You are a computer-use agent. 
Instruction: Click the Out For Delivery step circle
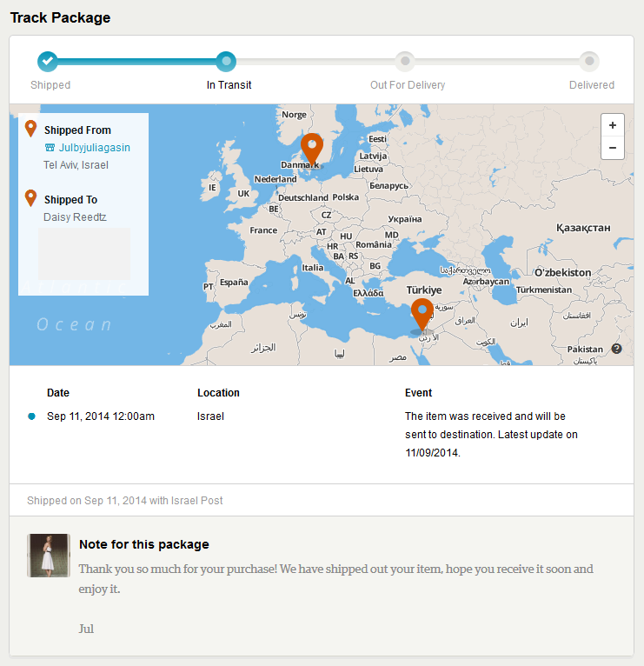tap(405, 61)
